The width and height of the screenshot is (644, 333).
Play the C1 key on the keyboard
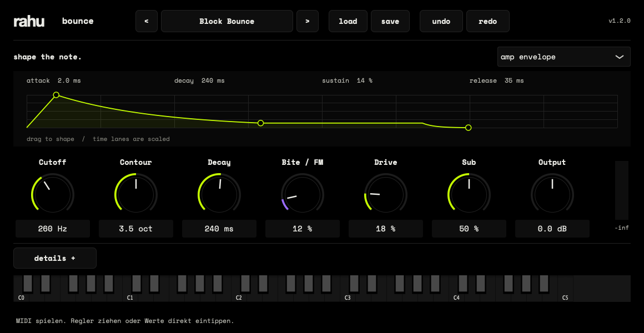tap(130, 297)
